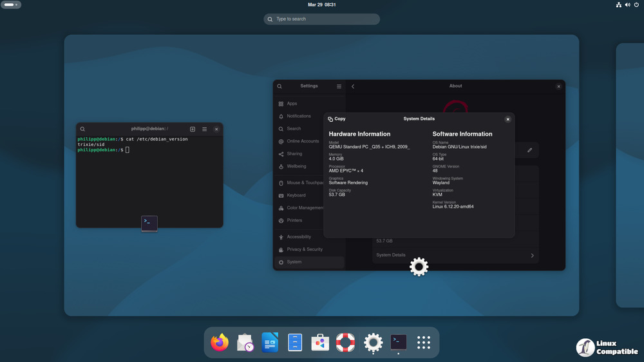The width and height of the screenshot is (644, 362).
Task: Switch to the adjacent workspace on the right
Action: [631, 175]
